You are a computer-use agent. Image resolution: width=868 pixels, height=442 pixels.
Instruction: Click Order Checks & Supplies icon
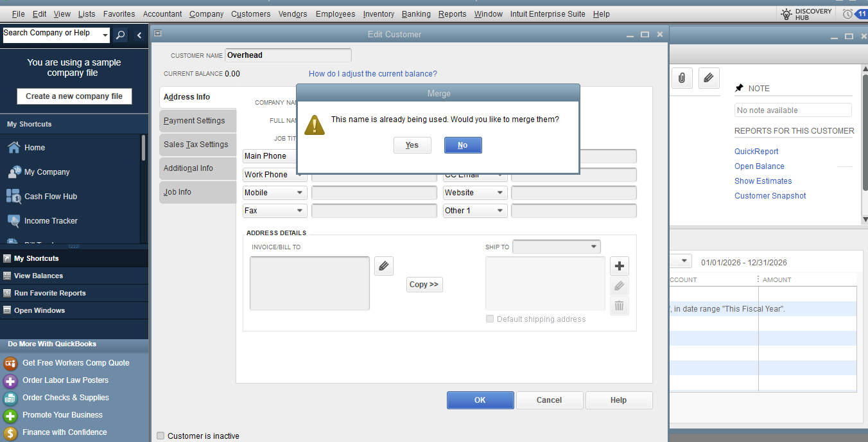click(10, 398)
